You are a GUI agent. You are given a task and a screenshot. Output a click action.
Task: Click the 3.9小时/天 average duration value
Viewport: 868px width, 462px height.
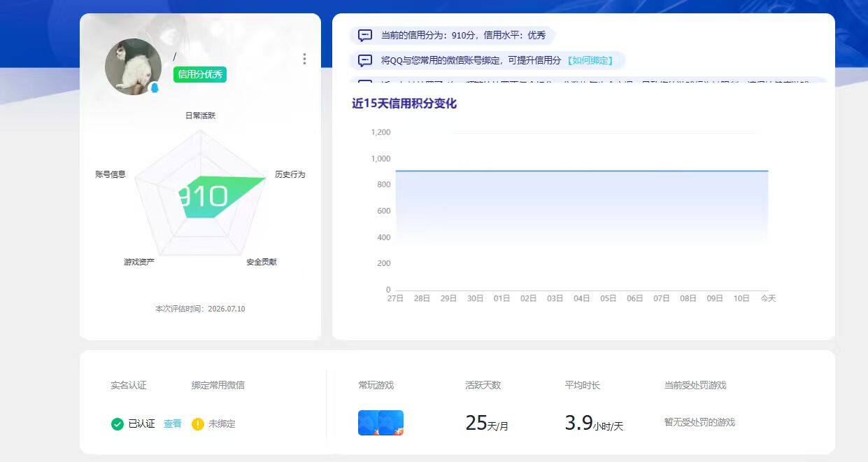594,423
